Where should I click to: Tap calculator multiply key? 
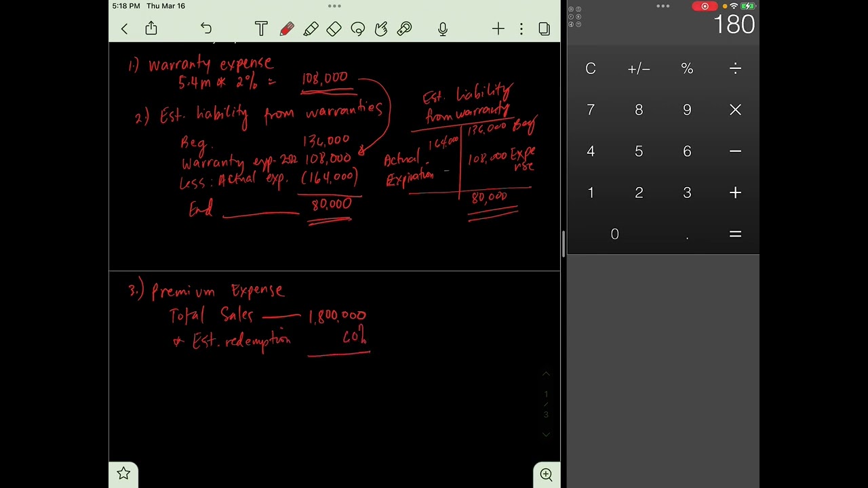tap(735, 110)
